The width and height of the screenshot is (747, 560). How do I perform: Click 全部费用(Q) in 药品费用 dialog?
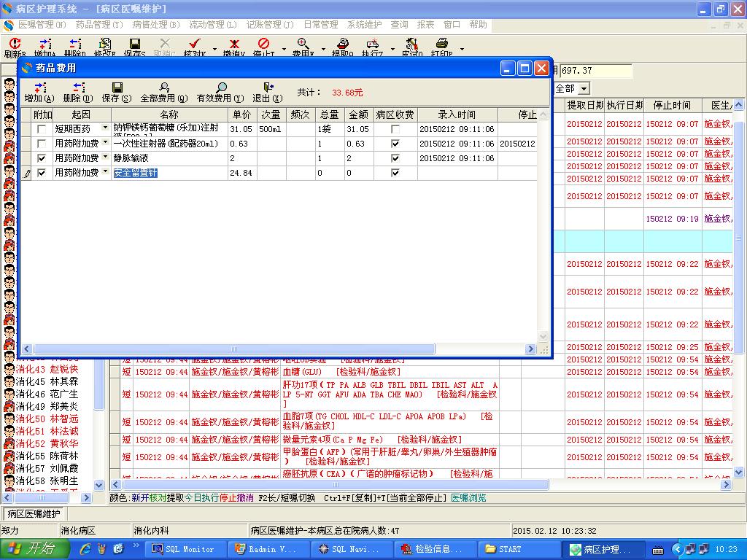tap(164, 93)
